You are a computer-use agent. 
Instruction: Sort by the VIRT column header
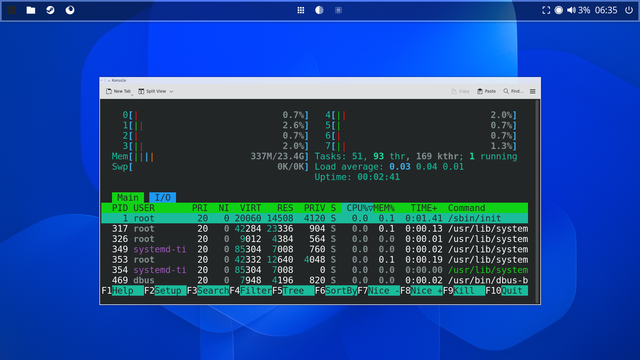point(250,208)
